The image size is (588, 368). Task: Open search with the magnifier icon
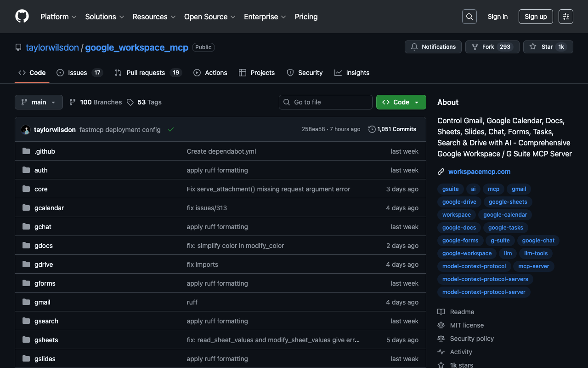pyautogui.click(x=469, y=17)
